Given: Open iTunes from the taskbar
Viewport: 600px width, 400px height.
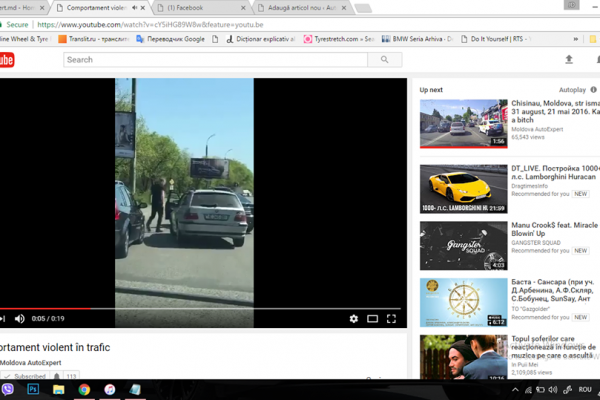Looking at the screenshot, I should coord(110,389).
